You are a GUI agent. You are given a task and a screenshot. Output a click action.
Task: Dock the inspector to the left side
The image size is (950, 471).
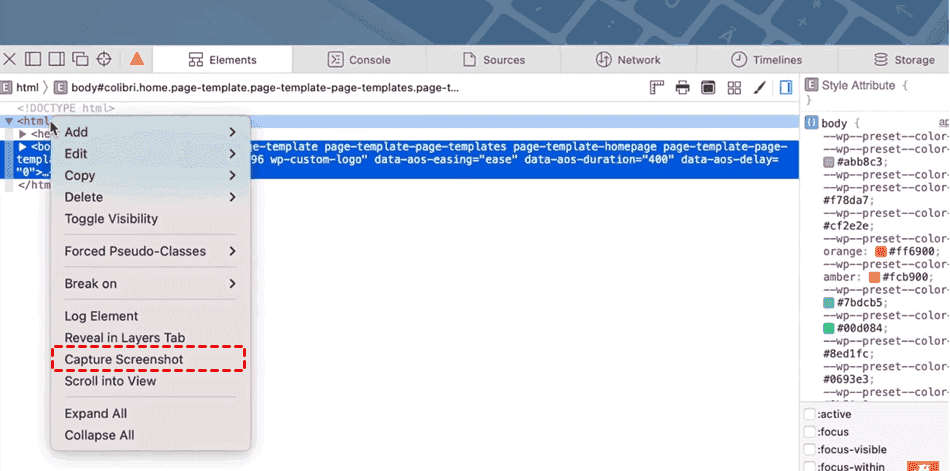click(x=33, y=59)
